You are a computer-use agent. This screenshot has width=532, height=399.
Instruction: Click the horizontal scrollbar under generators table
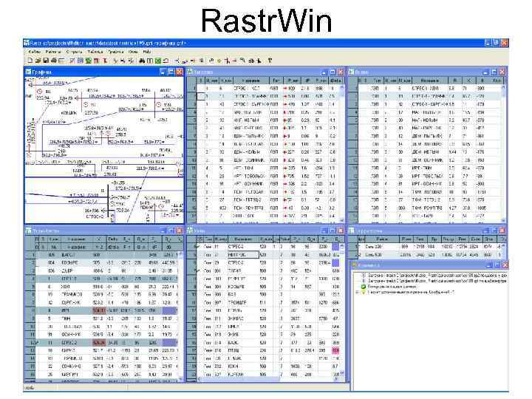(x=268, y=378)
